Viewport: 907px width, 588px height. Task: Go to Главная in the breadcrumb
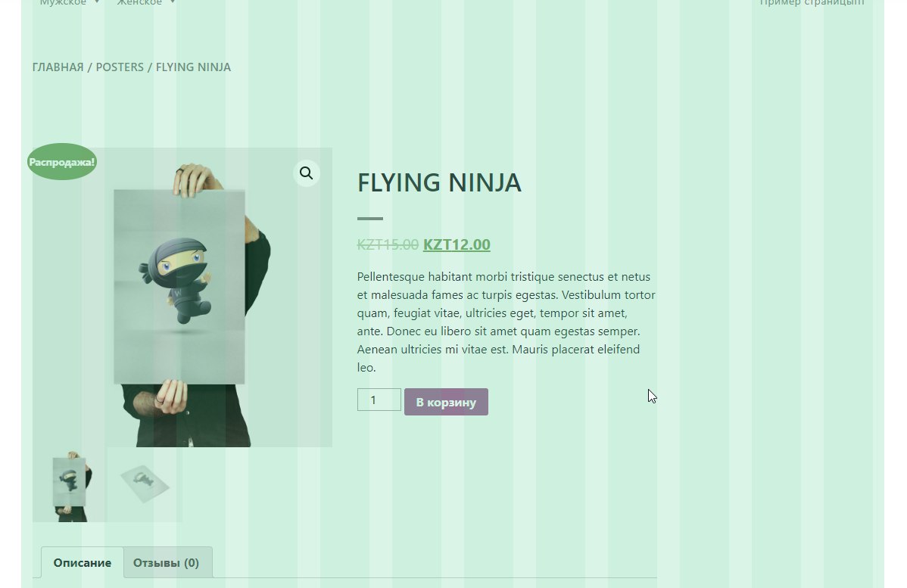(x=58, y=67)
